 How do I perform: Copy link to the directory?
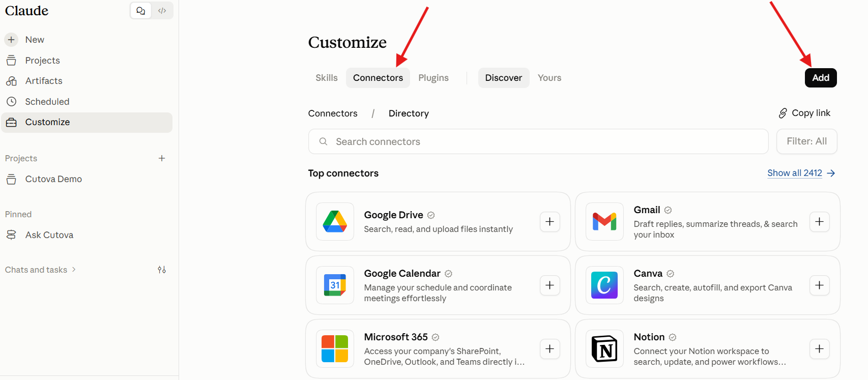804,113
